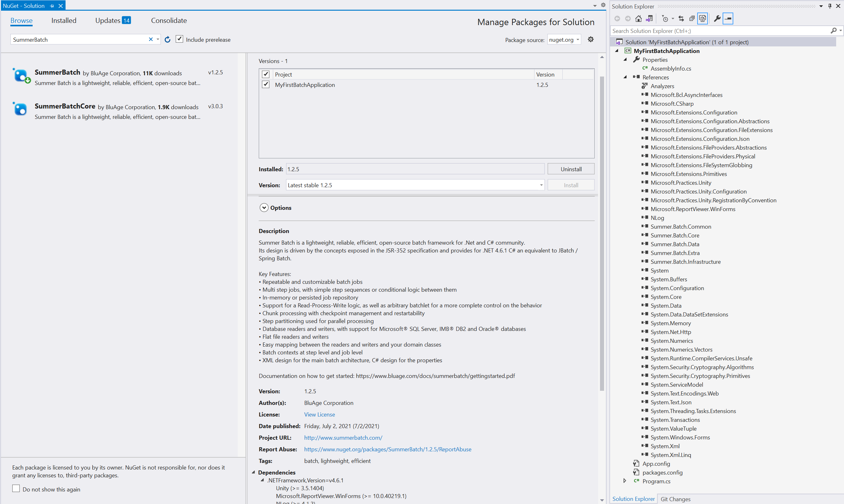This screenshot has height=504, width=844.
Task: Collapse the Dependencies section
Action: (253, 472)
